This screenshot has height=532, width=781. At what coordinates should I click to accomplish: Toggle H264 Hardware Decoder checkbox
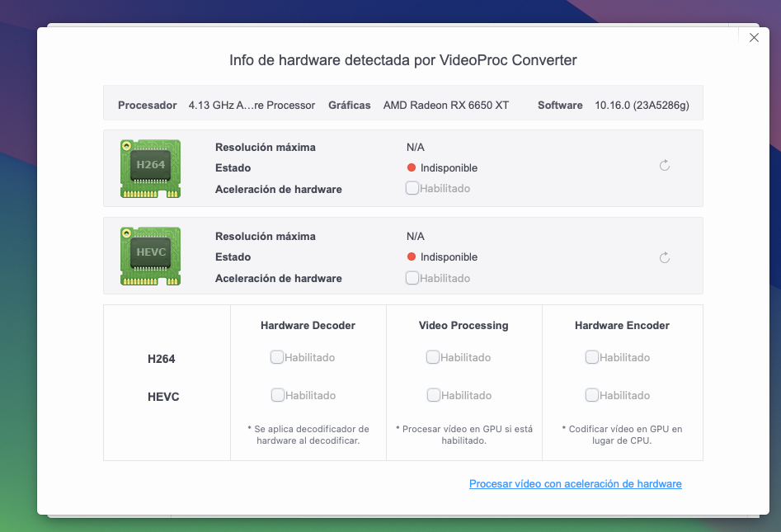tap(277, 357)
